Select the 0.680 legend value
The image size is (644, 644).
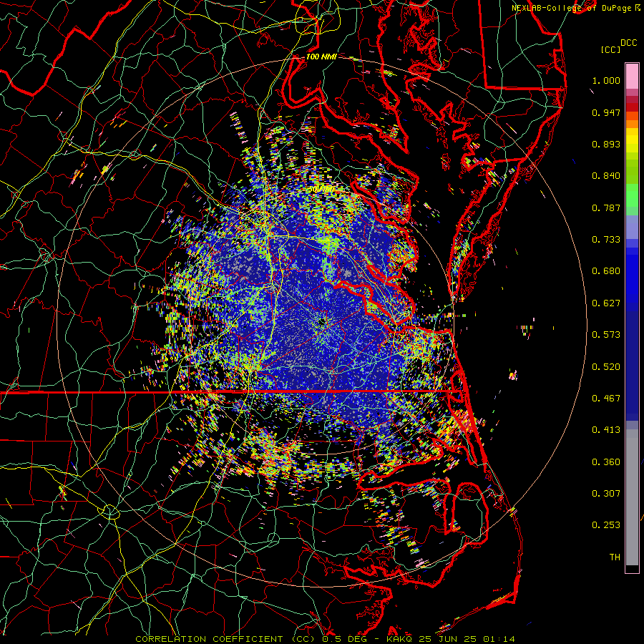coord(606,271)
